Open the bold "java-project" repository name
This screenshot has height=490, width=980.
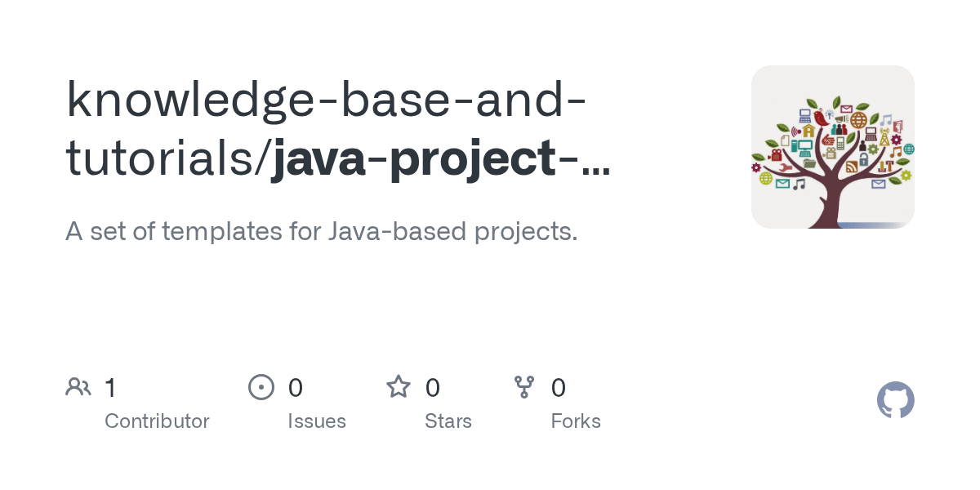click(x=414, y=158)
